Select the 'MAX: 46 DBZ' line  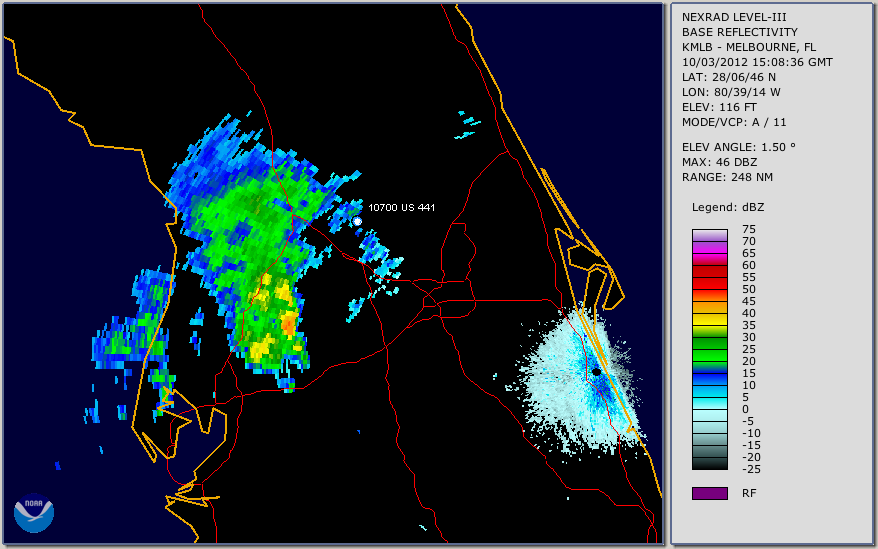point(720,162)
